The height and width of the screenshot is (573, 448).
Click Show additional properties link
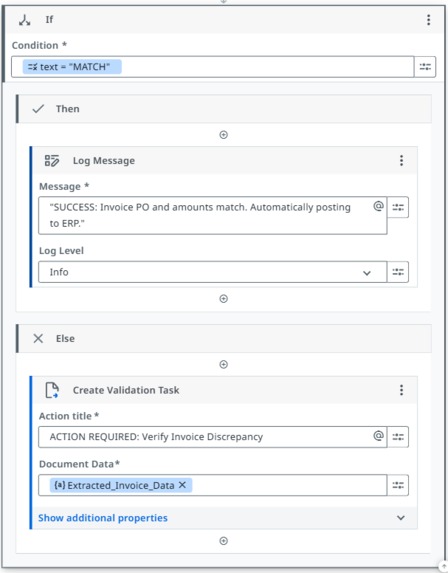[x=103, y=518]
